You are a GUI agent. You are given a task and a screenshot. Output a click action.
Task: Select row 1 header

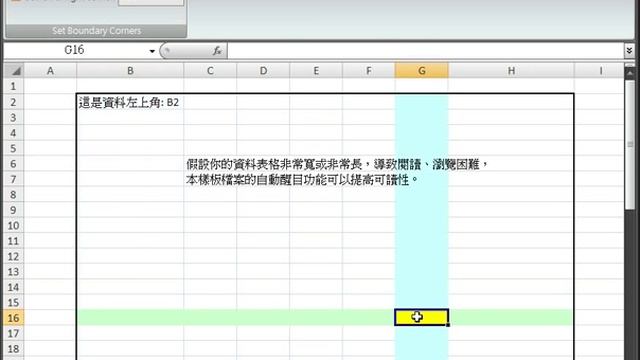(x=13, y=86)
